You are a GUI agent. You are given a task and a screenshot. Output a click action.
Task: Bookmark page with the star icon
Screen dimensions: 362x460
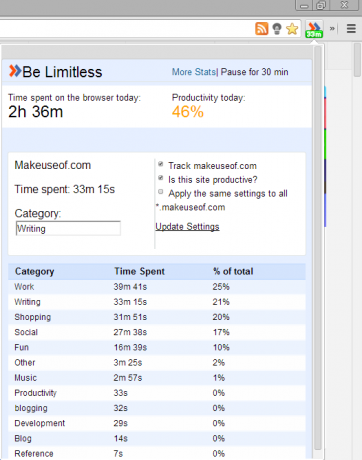pos(292,29)
